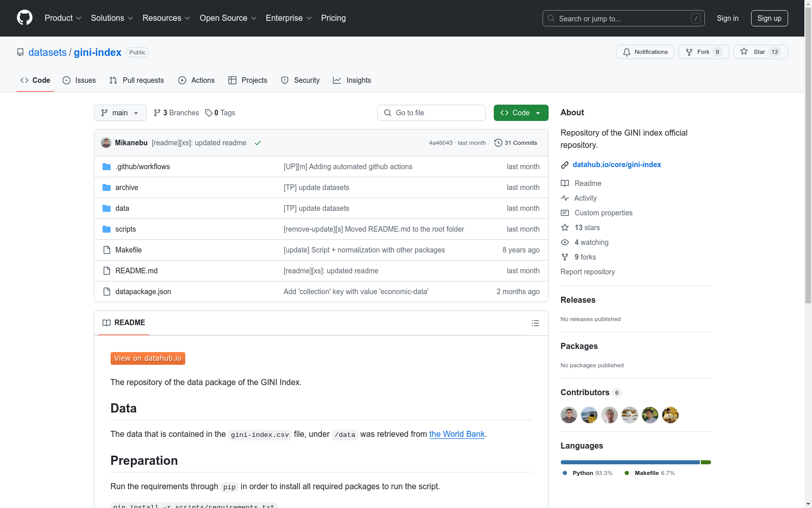Click the bell icon in Notifications
This screenshot has height=508, width=812.
tap(627, 52)
